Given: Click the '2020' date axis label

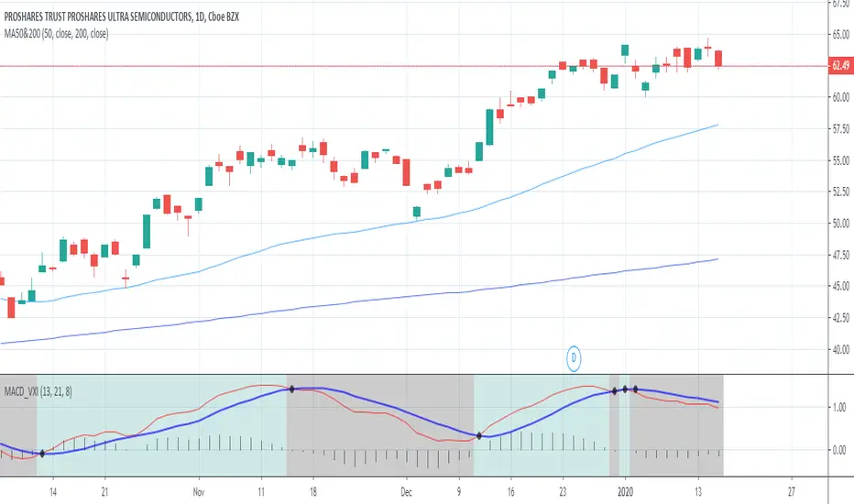Looking at the screenshot, I should [625, 492].
